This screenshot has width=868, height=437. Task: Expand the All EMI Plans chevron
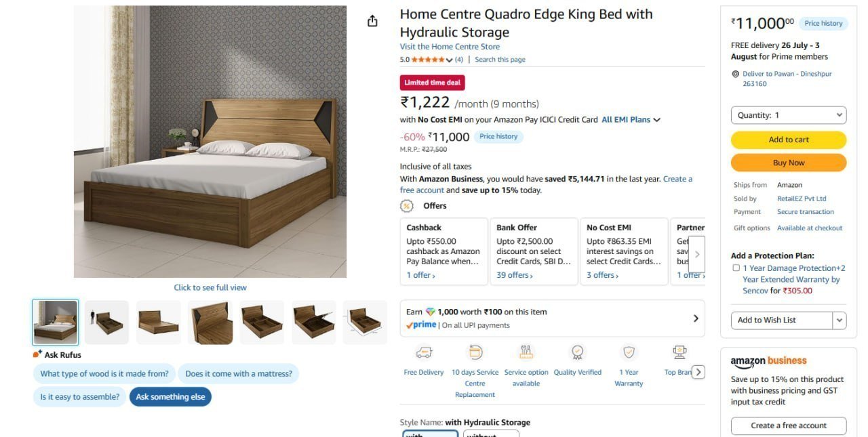656,120
